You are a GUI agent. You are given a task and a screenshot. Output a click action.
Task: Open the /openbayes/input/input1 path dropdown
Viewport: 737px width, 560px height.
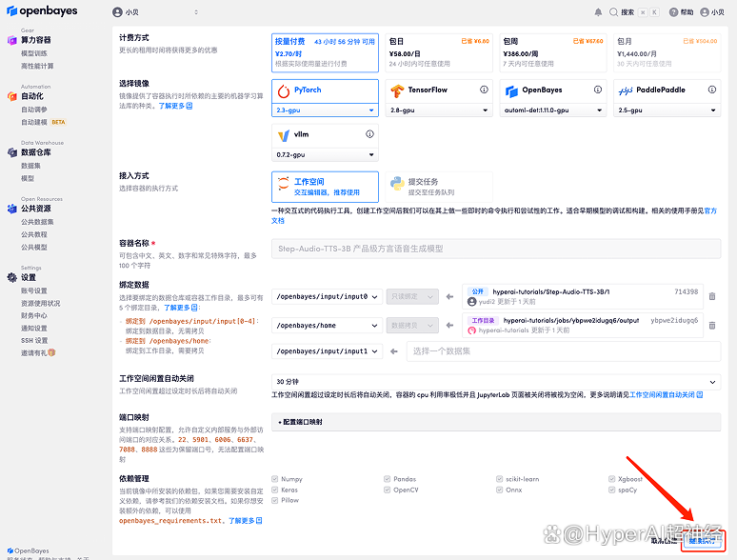click(328, 351)
